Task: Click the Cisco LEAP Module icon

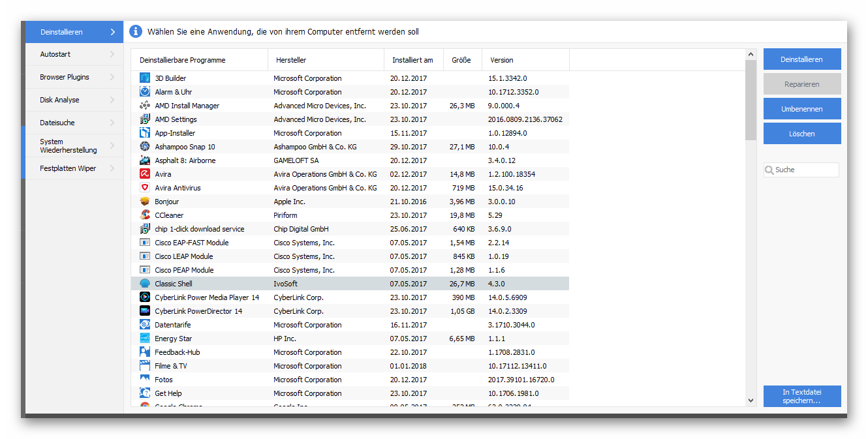Action: coord(145,256)
